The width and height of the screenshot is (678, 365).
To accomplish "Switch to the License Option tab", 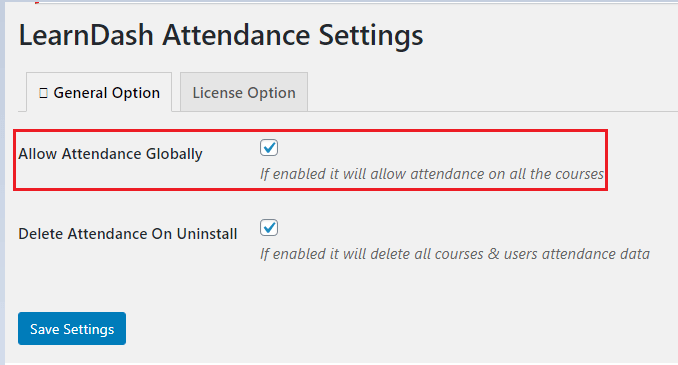I will 244,92.
